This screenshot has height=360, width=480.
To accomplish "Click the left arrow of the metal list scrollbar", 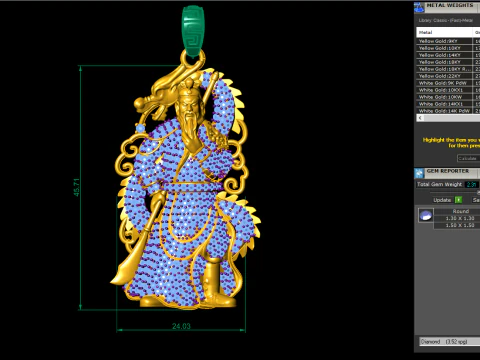I will (420, 118).
